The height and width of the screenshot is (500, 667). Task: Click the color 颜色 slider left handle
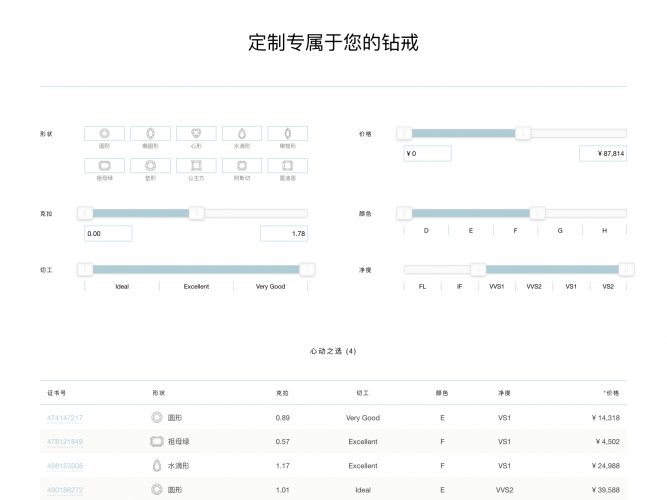coord(404,213)
